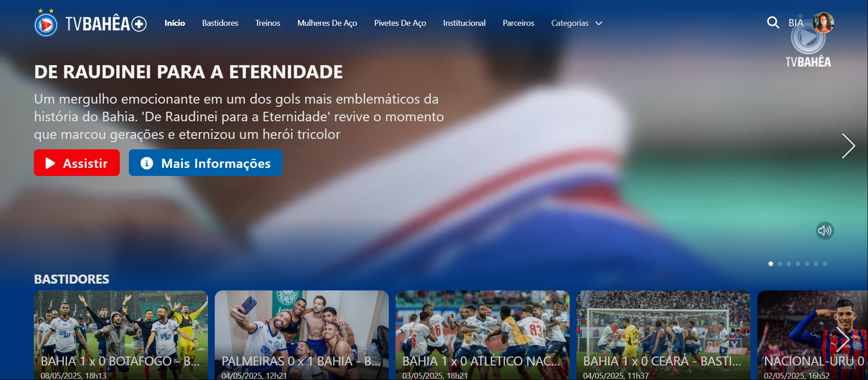Open the BIA profile avatar
This screenshot has width=868, height=380.
tap(823, 23)
